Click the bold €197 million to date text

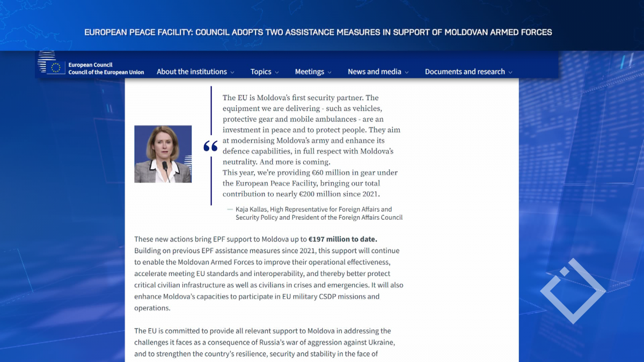point(343,239)
